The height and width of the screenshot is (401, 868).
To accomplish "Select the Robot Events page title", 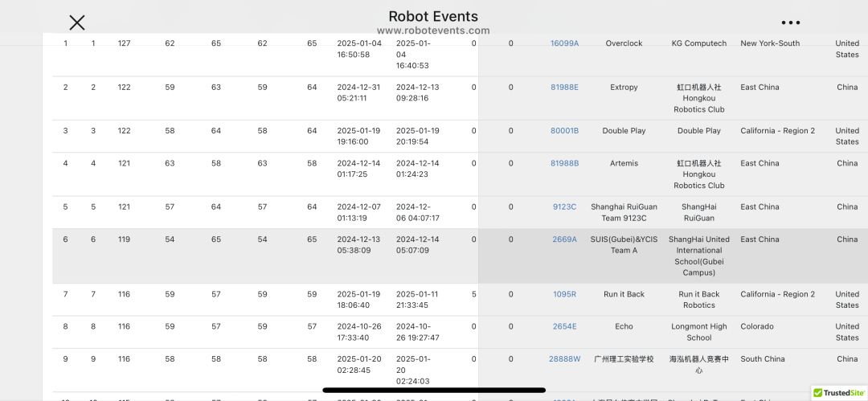I will 433,17.
